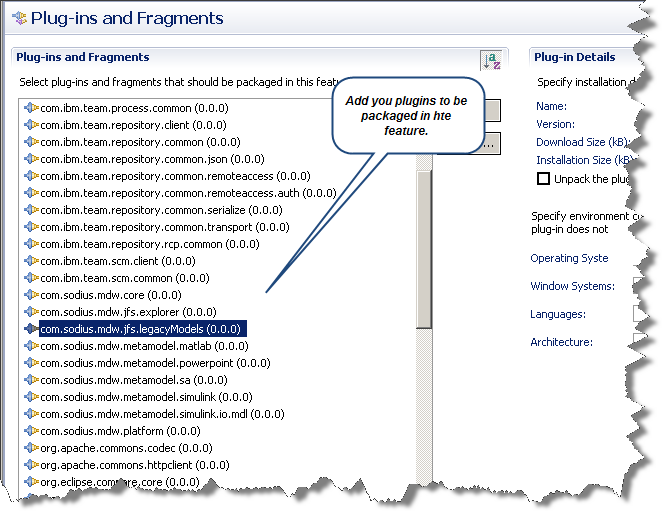Click the plug-in list vertical scrollbar thumb
662x511 pixels.
coord(423,249)
